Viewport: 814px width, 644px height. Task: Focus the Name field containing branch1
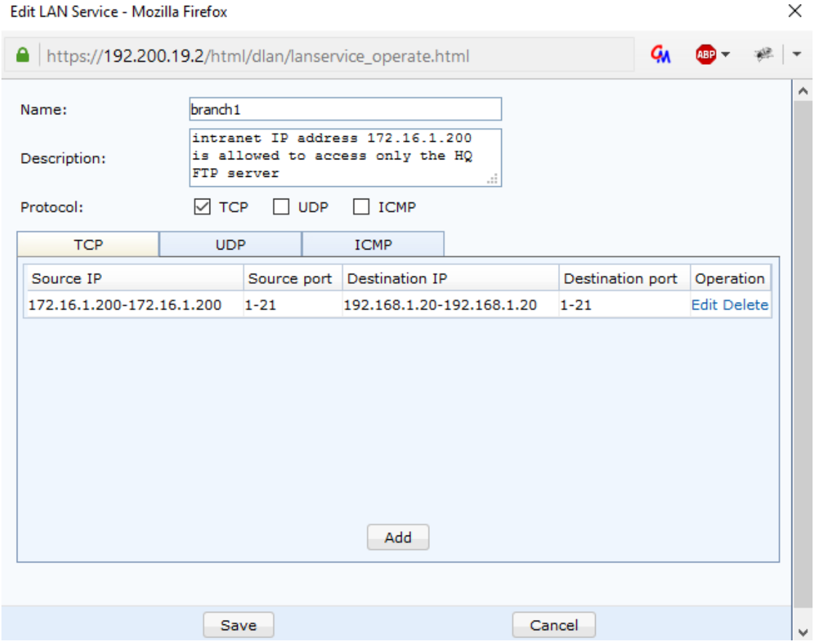346,109
